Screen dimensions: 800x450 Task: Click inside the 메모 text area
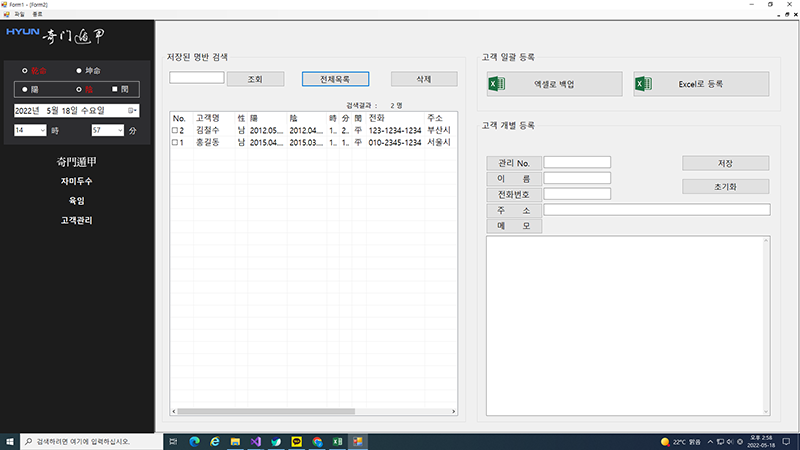[628, 326]
